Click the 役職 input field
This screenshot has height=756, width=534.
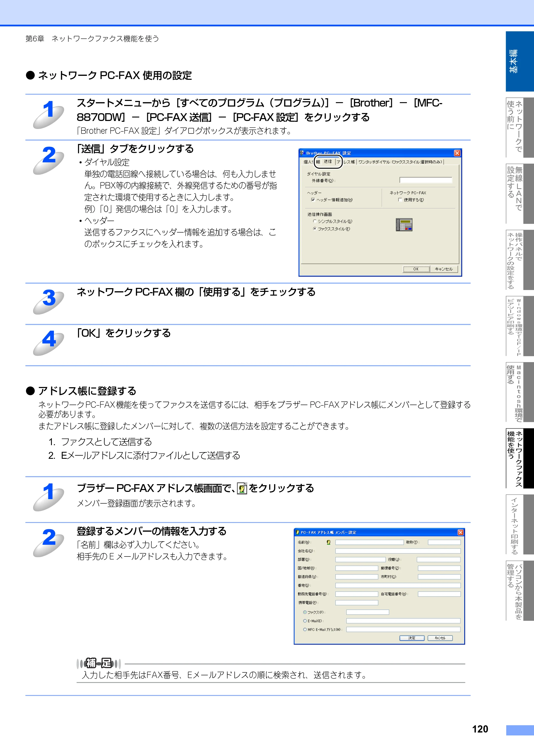tap(438, 559)
